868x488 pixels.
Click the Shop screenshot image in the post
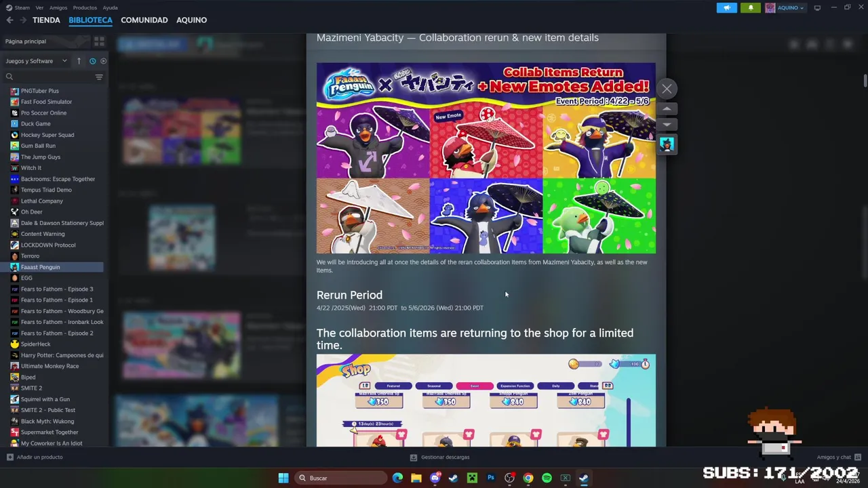point(486,401)
